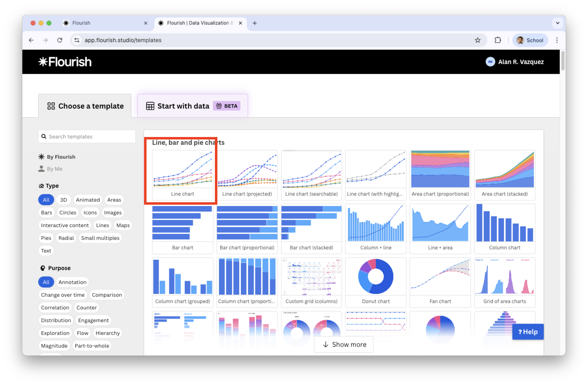The height and width of the screenshot is (385, 588).
Task: Click the AV user avatar icon
Action: click(x=490, y=62)
